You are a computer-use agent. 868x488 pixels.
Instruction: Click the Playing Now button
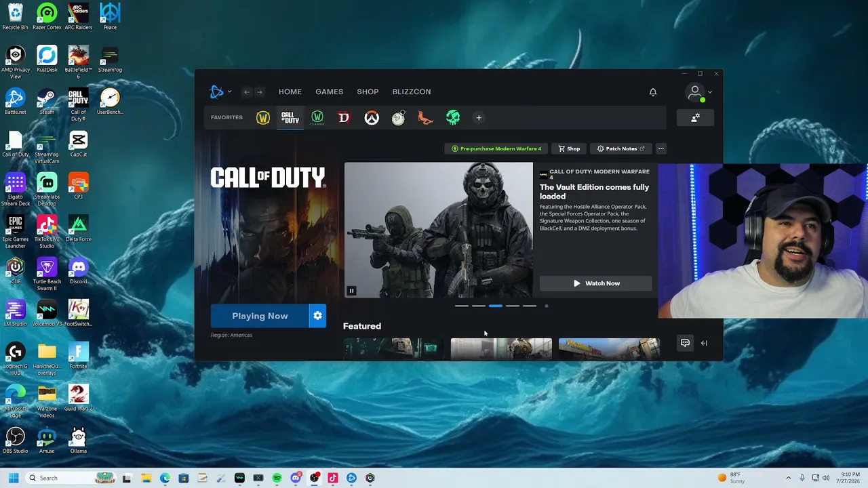[x=260, y=316]
